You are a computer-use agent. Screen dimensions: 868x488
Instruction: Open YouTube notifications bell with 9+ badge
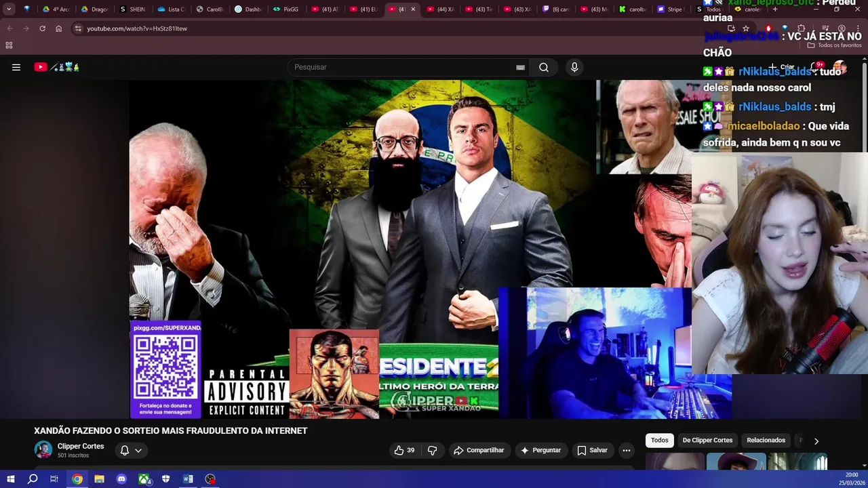coord(816,67)
